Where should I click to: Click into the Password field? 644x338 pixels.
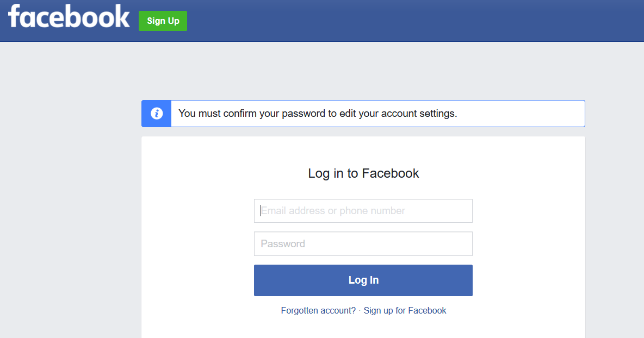(363, 244)
